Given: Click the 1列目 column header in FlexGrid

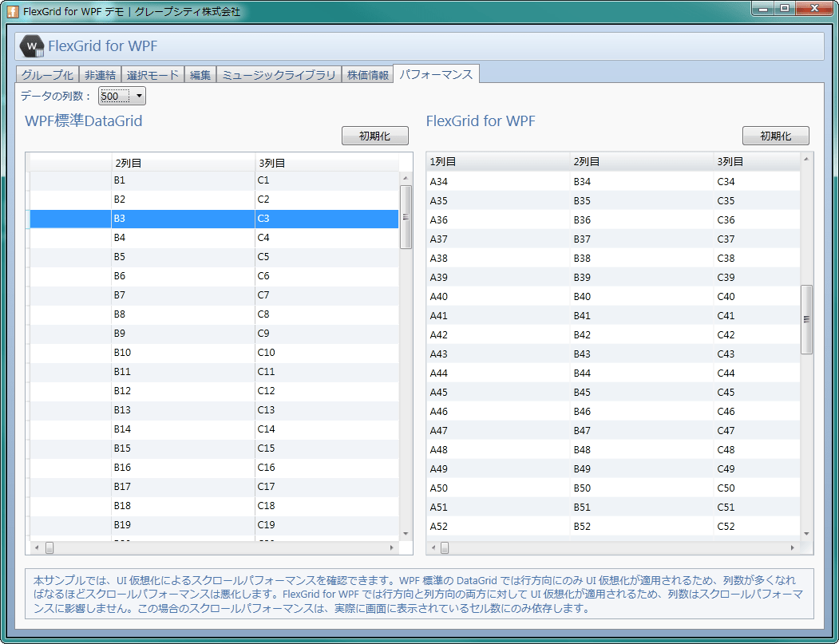Looking at the screenshot, I should (x=479, y=160).
